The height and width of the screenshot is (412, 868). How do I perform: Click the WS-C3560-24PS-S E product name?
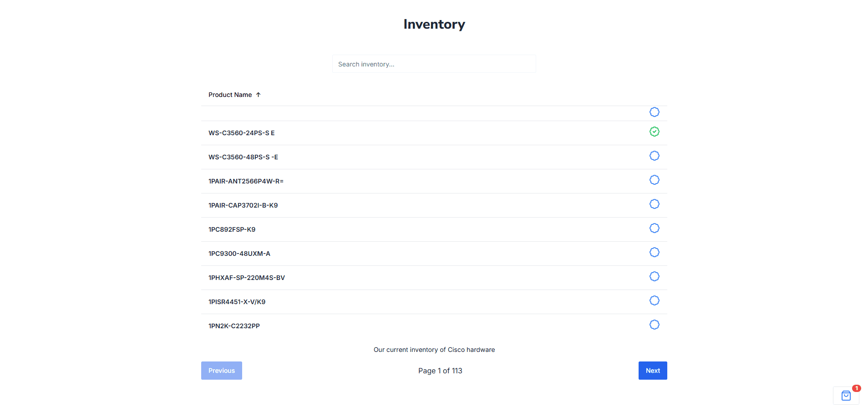(x=241, y=133)
